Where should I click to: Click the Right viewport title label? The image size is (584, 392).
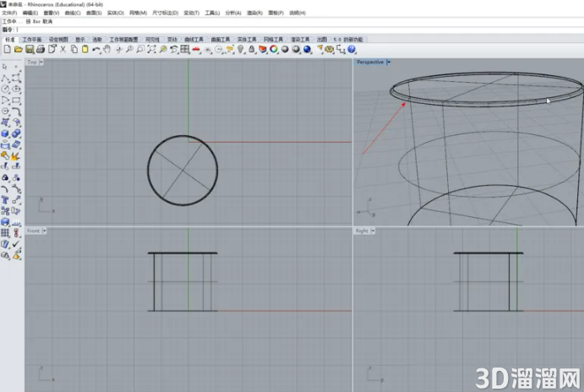point(362,231)
